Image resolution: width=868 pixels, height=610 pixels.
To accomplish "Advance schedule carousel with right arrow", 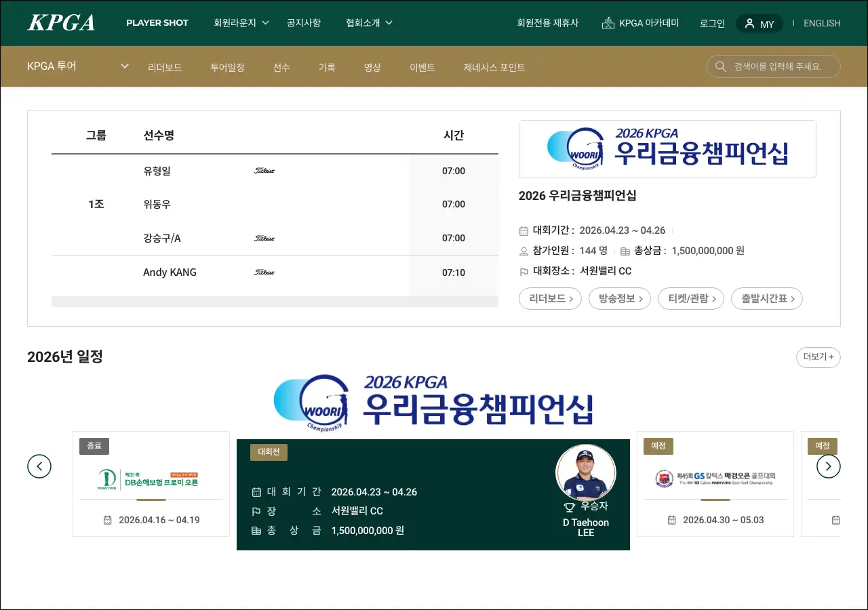I will pos(828,466).
